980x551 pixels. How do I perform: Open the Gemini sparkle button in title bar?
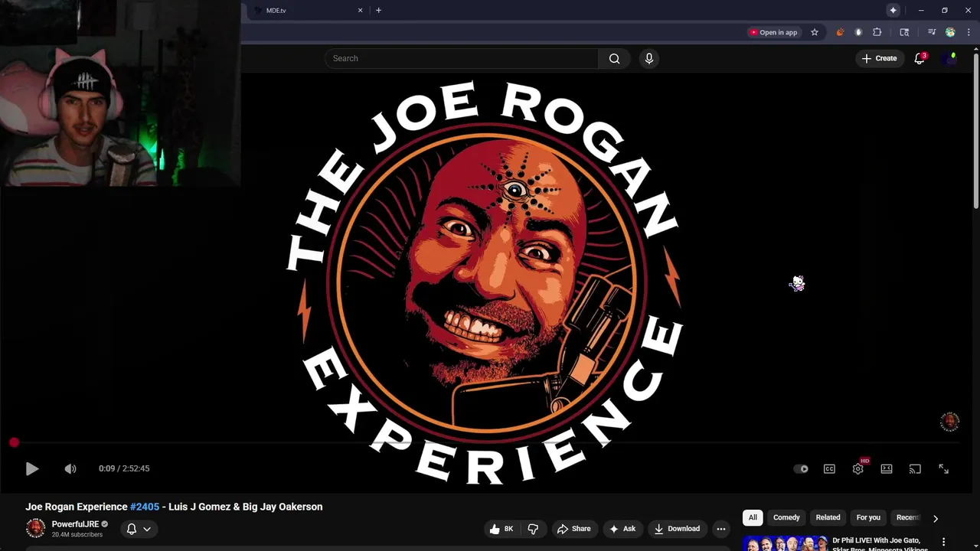(893, 10)
